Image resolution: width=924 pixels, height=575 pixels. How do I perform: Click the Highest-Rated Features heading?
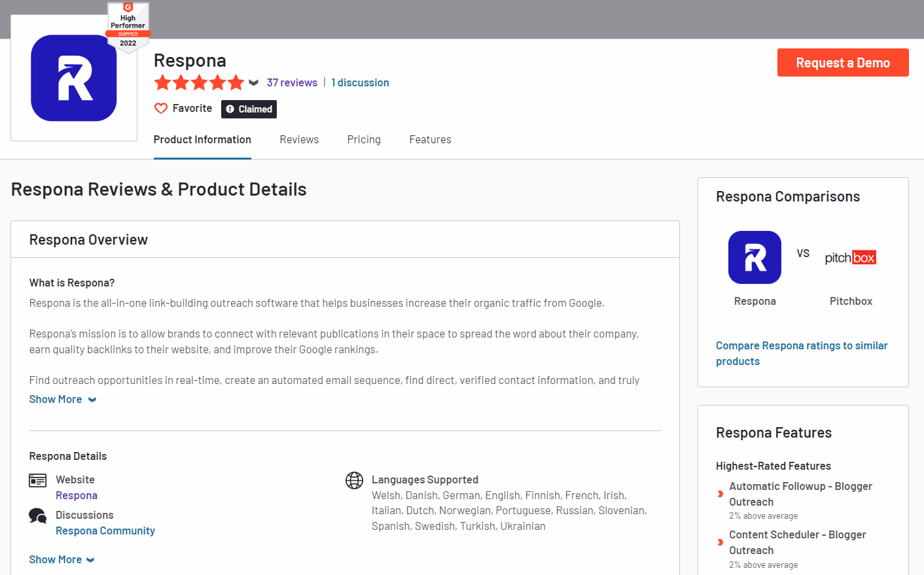point(773,466)
